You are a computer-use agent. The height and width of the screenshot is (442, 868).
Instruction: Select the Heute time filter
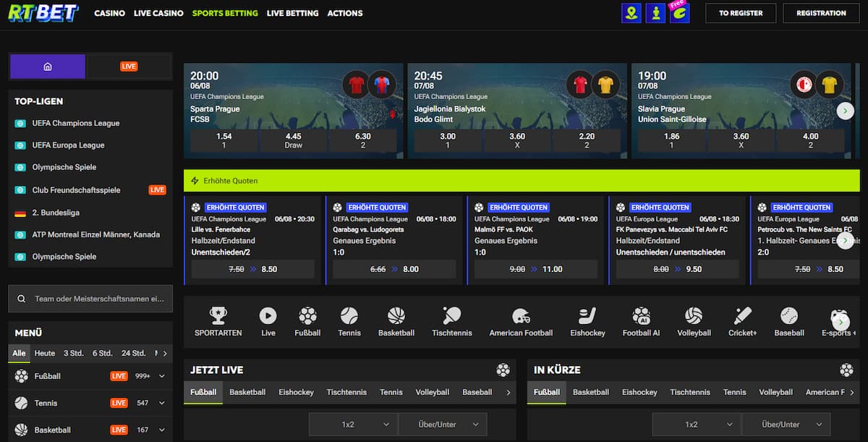45,354
